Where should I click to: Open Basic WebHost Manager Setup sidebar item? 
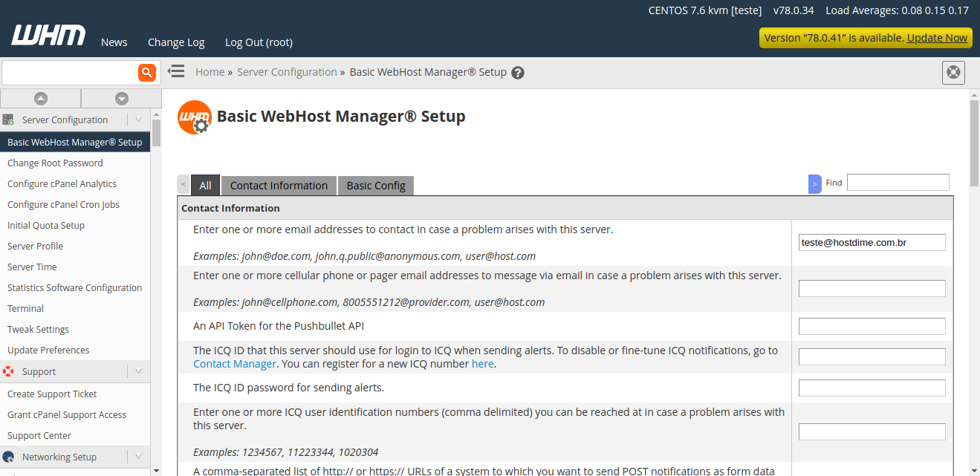point(75,142)
